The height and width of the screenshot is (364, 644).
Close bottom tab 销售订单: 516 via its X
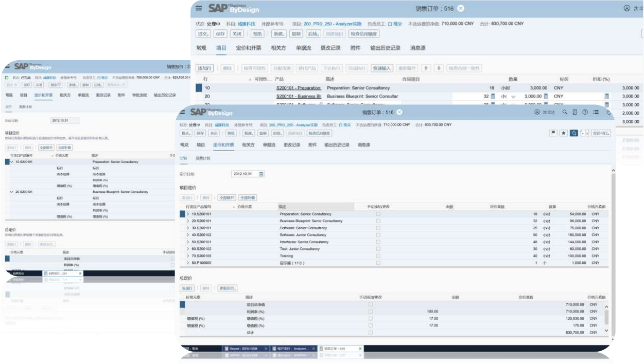[x=360, y=349]
